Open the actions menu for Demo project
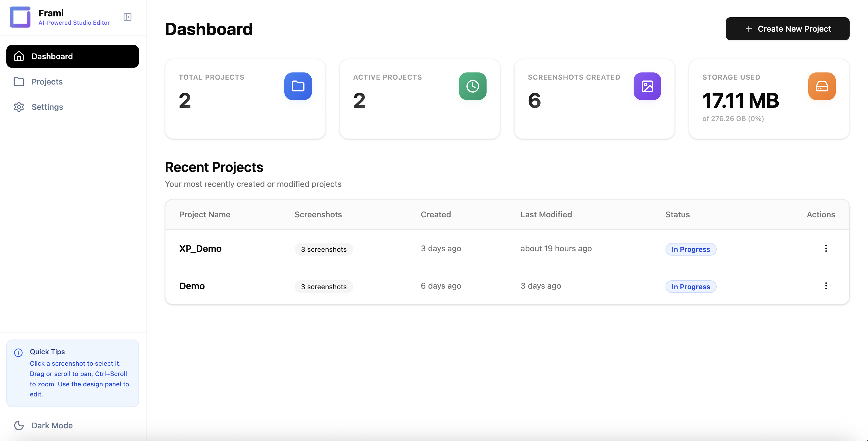Image resolution: width=868 pixels, height=441 pixels. coord(826,286)
